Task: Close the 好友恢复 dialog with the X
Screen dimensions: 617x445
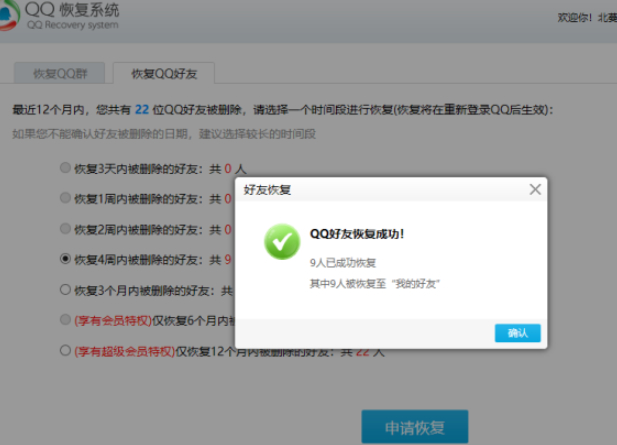Action: [x=535, y=190]
